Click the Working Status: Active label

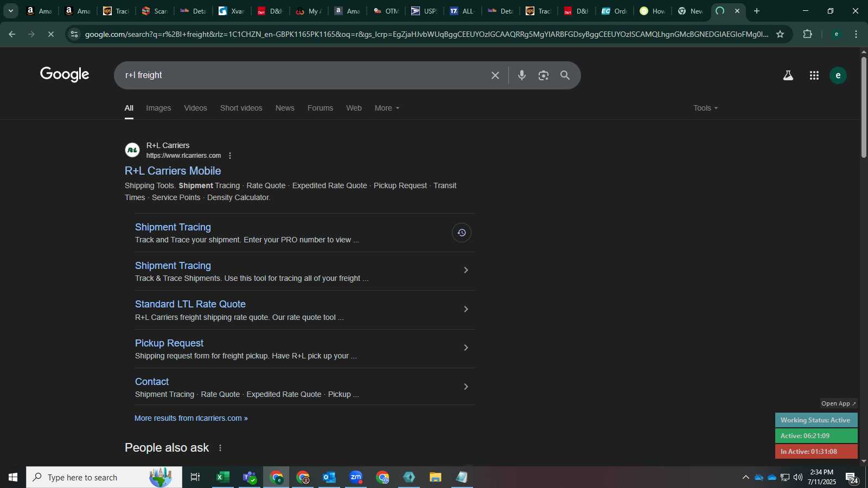(x=816, y=420)
